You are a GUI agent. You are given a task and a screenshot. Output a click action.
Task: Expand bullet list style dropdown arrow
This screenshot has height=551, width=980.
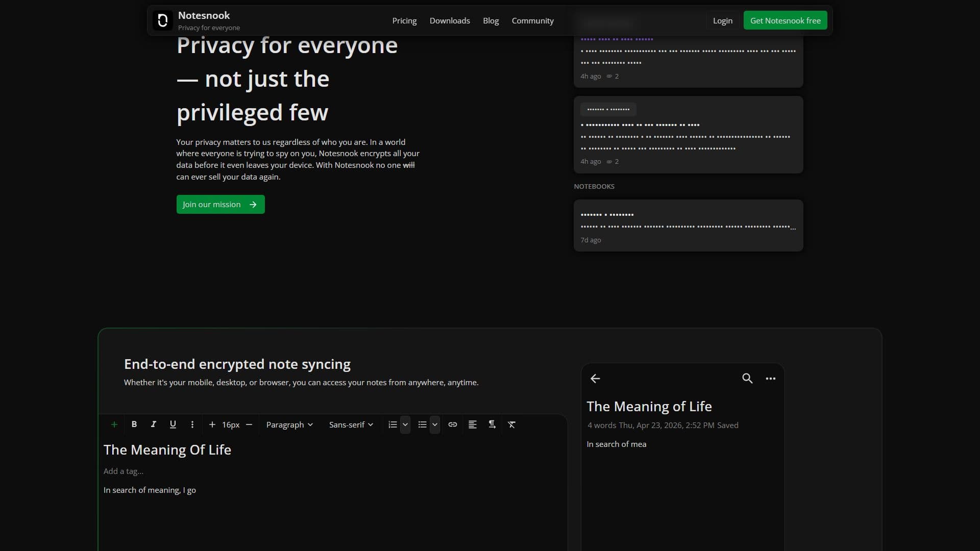pos(435,424)
